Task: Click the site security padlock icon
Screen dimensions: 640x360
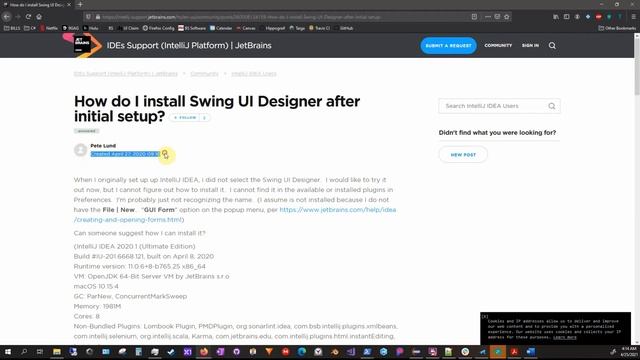Action: click(x=98, y=17)
